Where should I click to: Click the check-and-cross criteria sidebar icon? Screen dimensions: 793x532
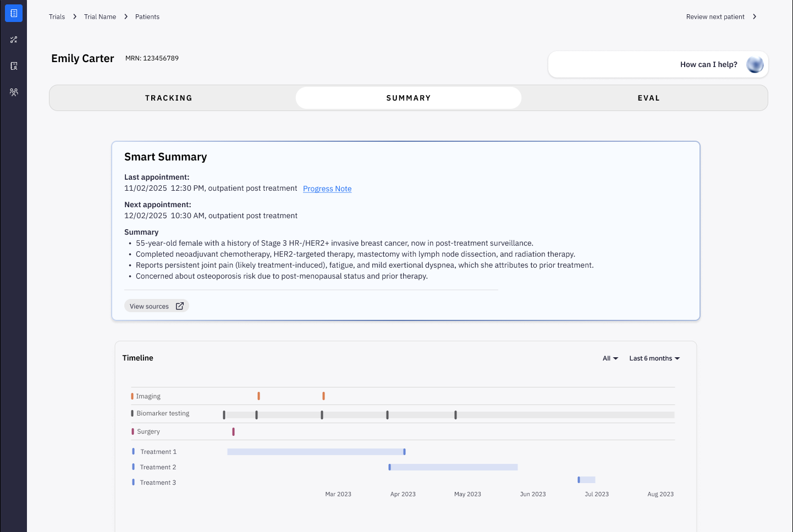coord(14,40)
